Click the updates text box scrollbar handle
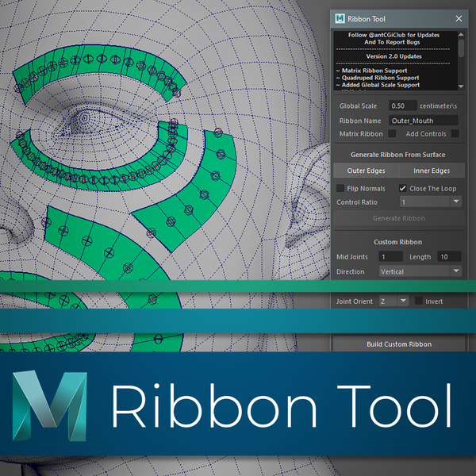Image resolution: width=476 pixels, height=476 pixels. [x=461, y=48]
